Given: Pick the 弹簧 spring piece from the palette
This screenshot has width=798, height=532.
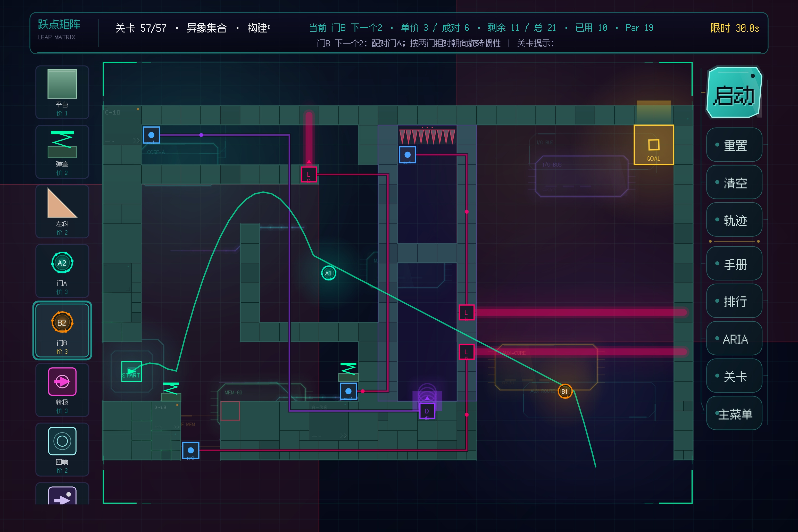Looking at the screenshot, I should pyautogui.click(x=62, y=152).
